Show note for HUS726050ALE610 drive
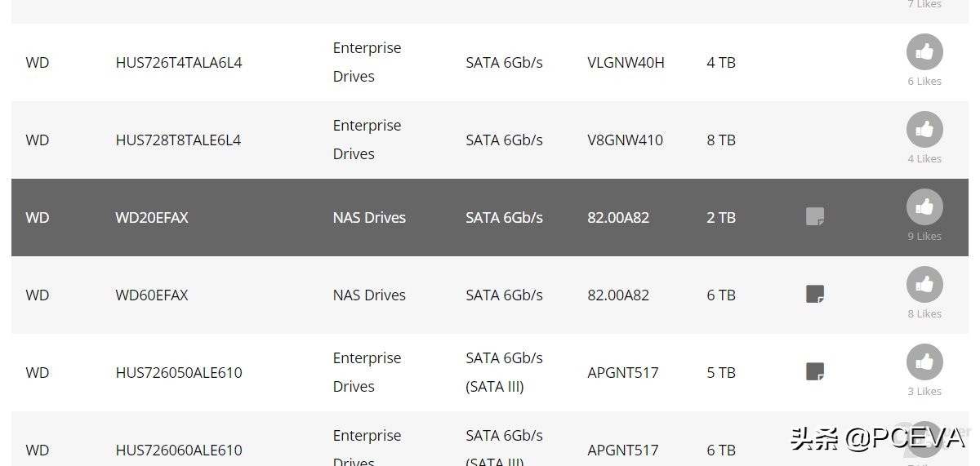The width and height of the screenshot is (980, 466). click(x=815, y=371)
